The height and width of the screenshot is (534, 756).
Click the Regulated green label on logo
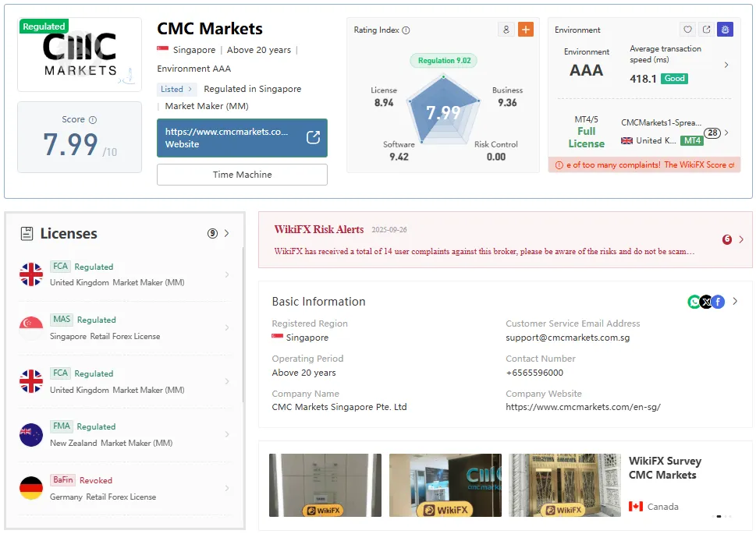coord(44,27)
